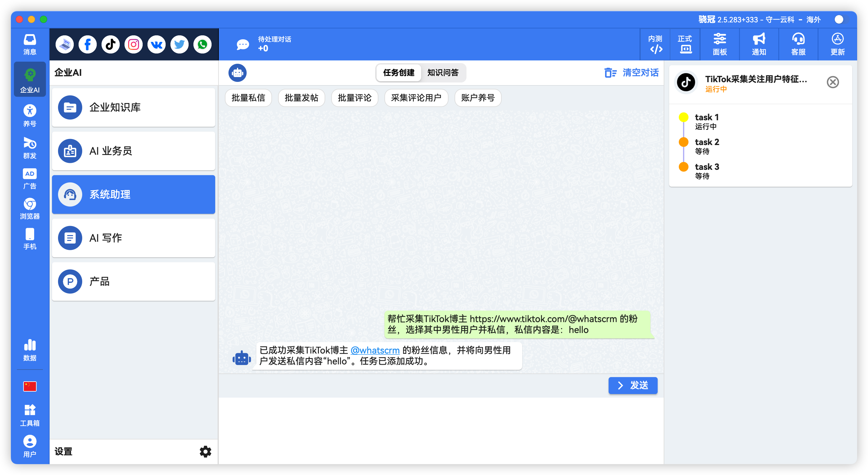Select the VK platform icon
Viewport: 868px width, 475px height.
[156, 44]
